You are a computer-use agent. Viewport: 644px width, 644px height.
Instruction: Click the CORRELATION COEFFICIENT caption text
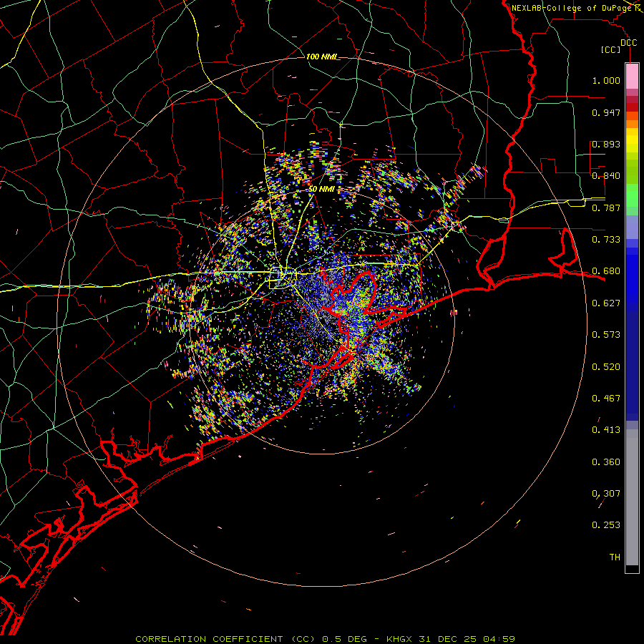pyautogui.click(x=211, y=639)
